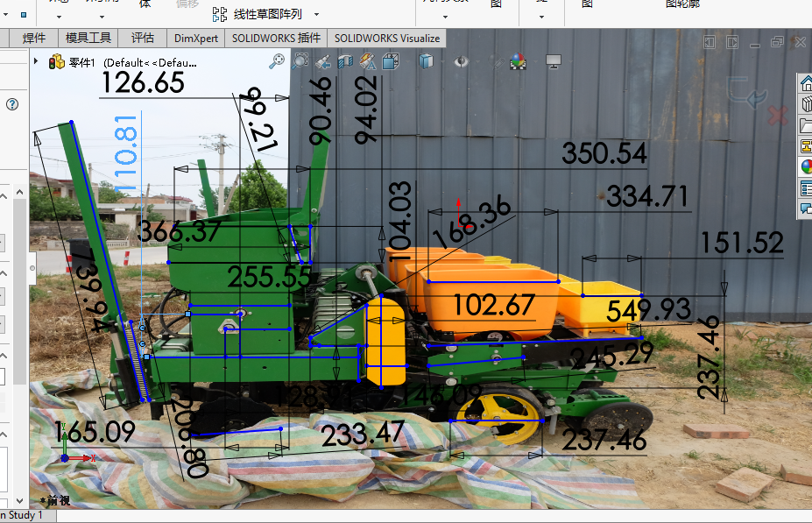Select 零件1 (Default) tree label

[x=132, y=63]
